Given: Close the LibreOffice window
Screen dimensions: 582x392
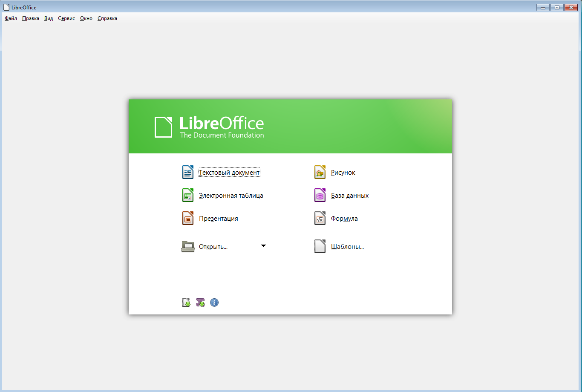Looking at the screenshot, I should [x=570, y=7].
